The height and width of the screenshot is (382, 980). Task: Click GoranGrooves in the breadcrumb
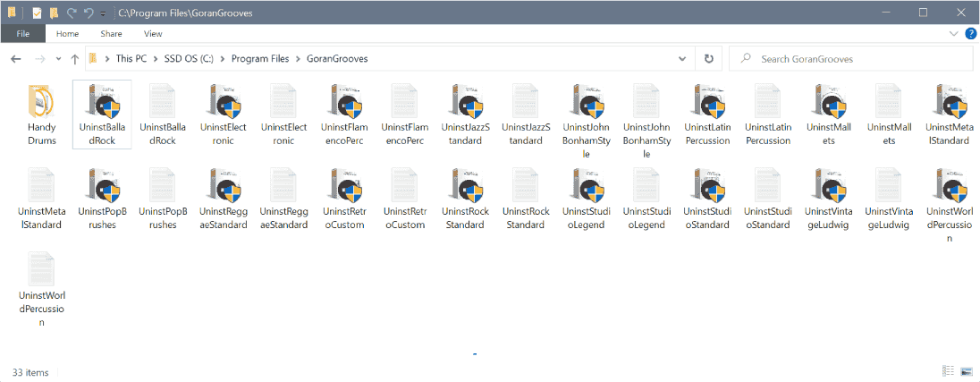coord(337,59)
